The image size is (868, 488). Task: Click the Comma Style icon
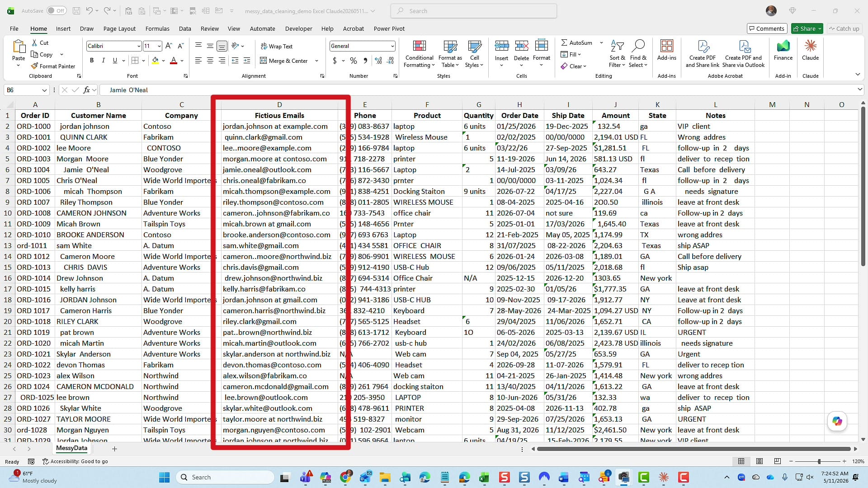click(365, 61)
